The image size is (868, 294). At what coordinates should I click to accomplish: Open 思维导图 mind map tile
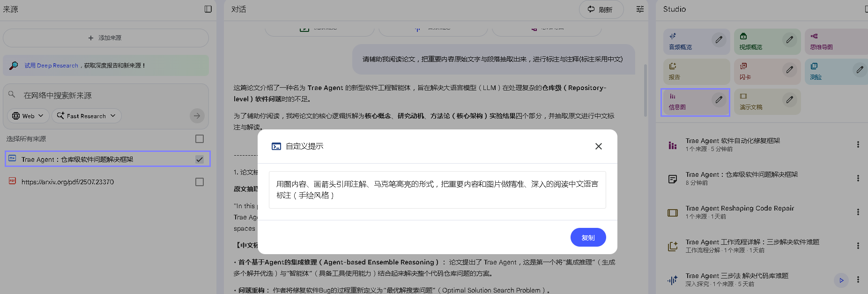tap(836, 42)
